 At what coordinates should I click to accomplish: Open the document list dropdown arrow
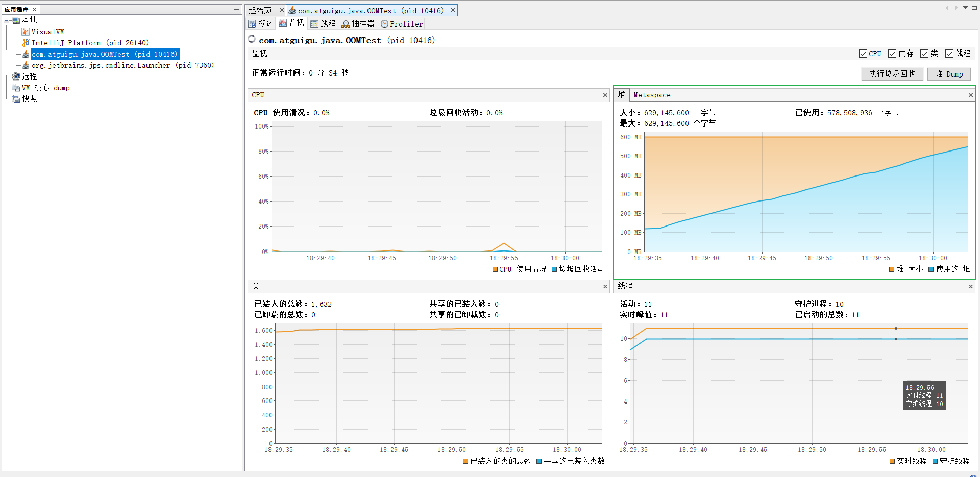[x=965, y=8]
